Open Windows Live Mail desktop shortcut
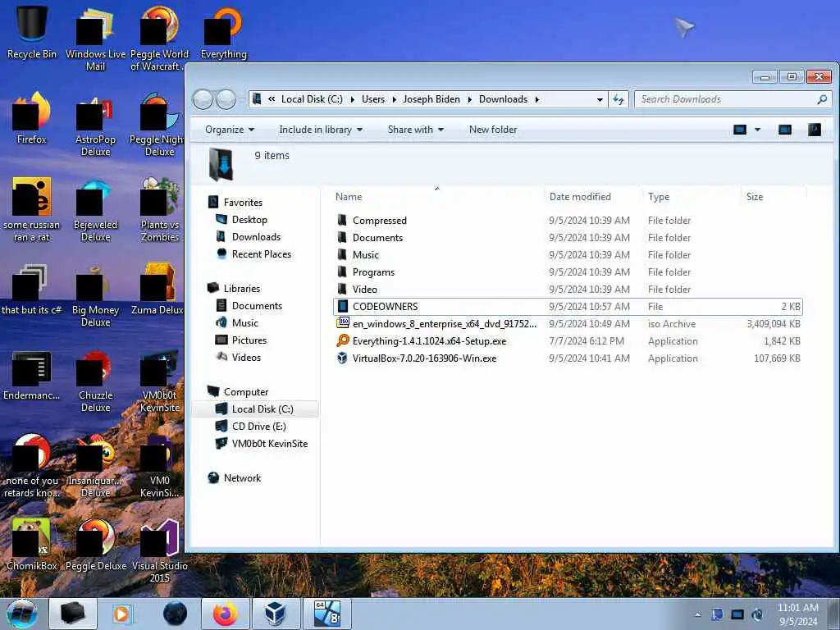The height and width of the screenshot is (630, 840). [95, 38]
